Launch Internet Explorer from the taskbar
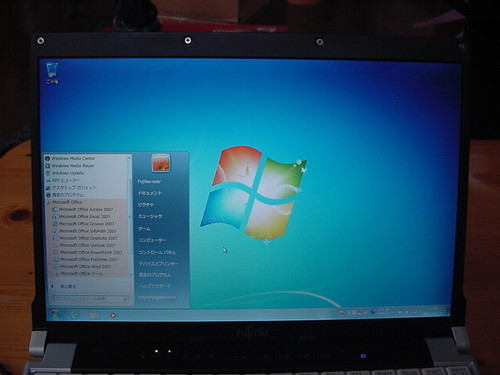This screenshot has width=500, height=375. [x=75, y=315]
